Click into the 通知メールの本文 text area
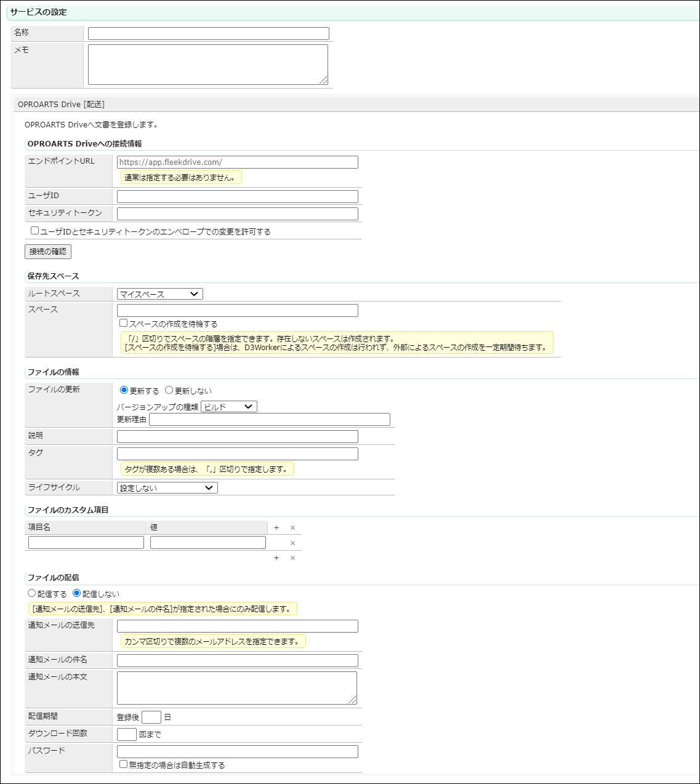The width and height of the screenshot is (700, 784). (x=236, y=687)
